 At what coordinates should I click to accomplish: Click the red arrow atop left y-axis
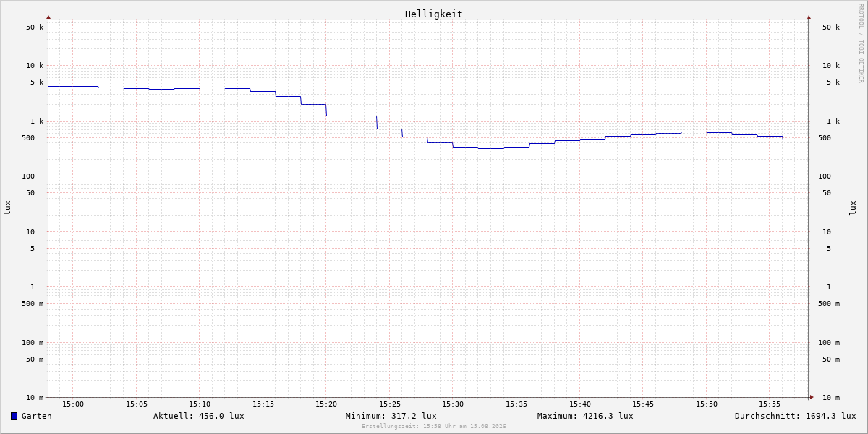point(48,17)
